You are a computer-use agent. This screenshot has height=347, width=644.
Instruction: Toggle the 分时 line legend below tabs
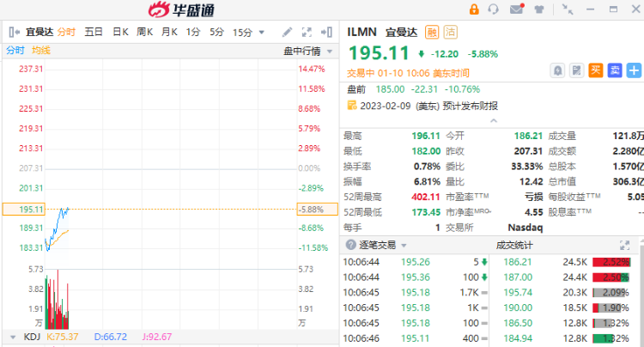pos(15,51)
